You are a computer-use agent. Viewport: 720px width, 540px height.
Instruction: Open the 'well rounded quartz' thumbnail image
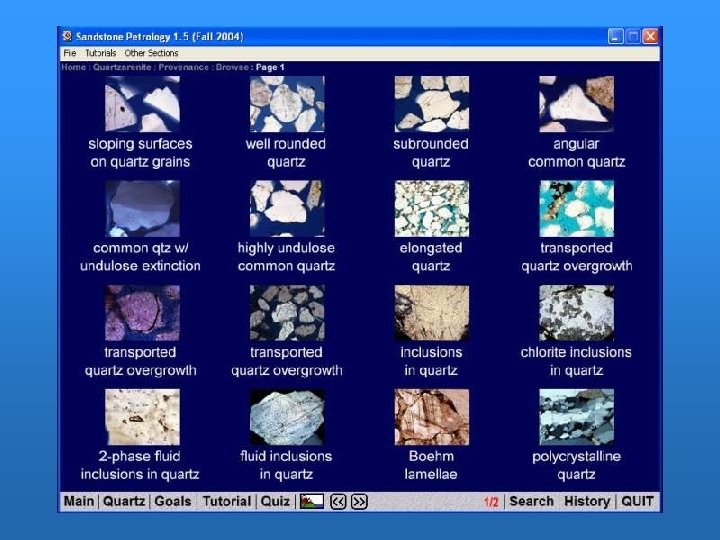pos(287,104)
